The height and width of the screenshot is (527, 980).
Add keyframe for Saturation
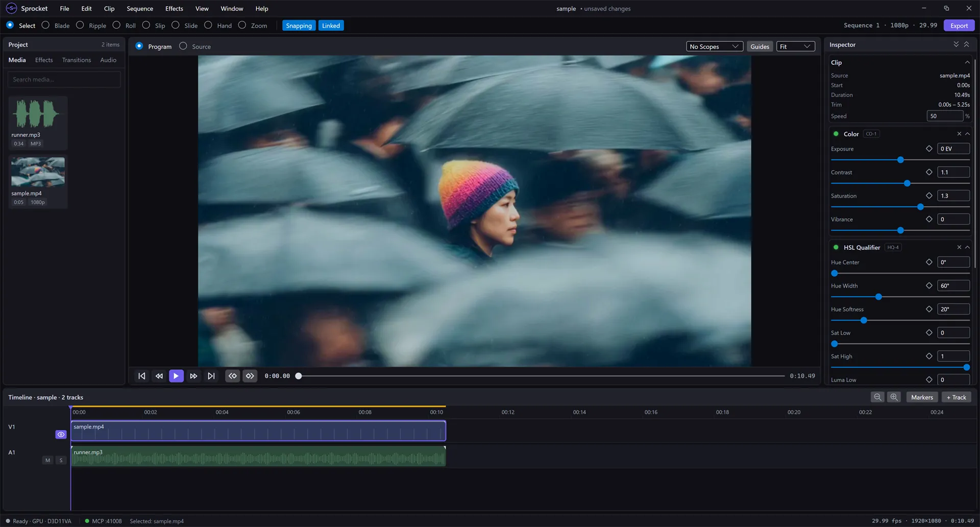(929, 196)
